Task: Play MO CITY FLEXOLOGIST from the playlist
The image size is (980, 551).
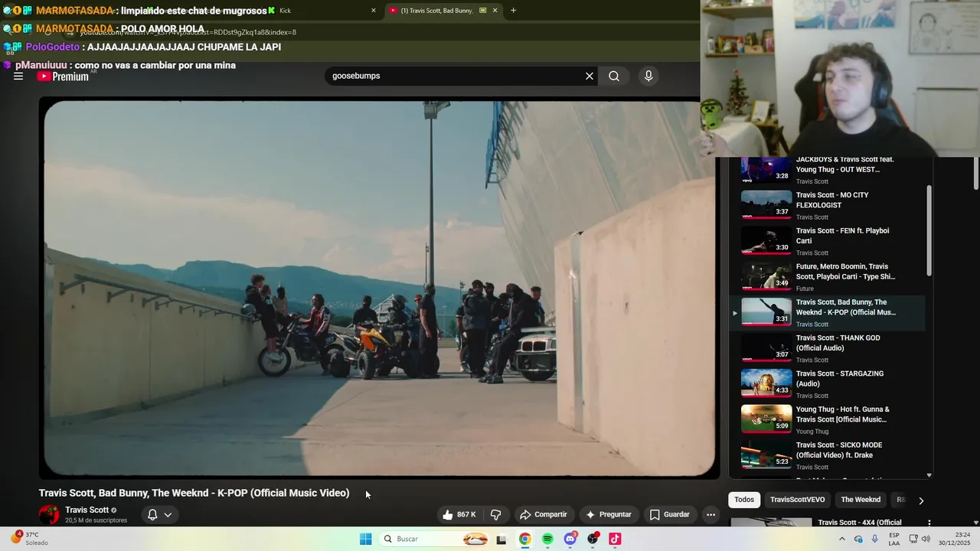Action: pos(827,205)
